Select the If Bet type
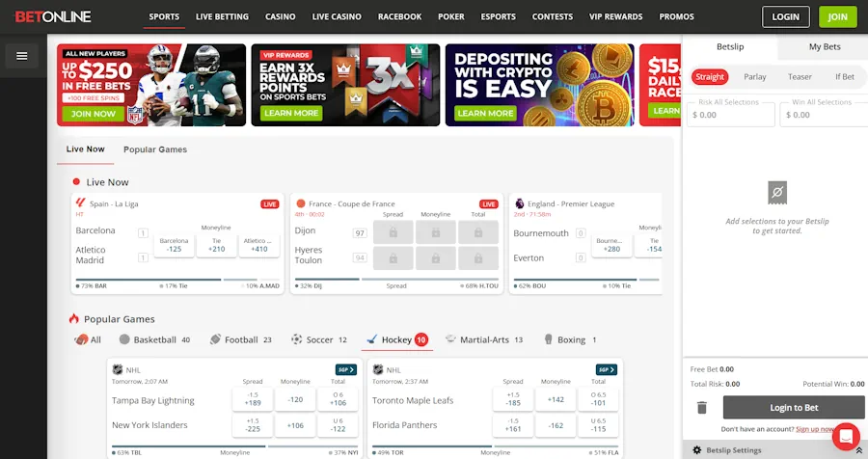The height and width of the screenshot is (459, 868). (845, 77)
